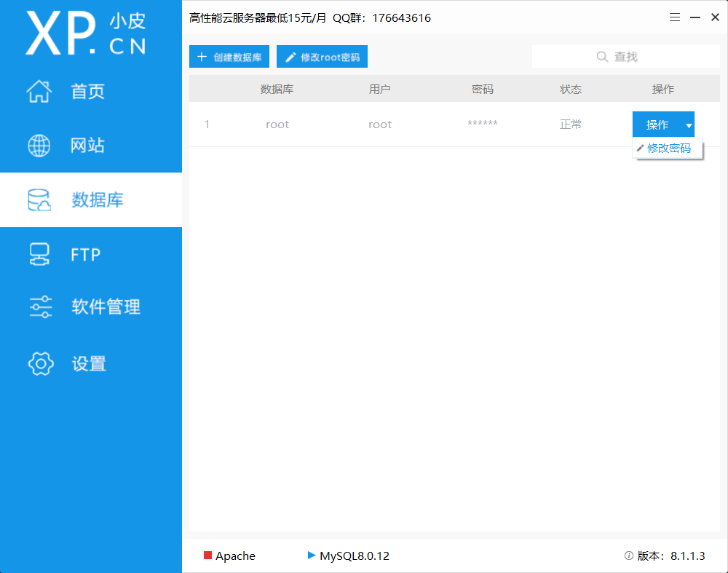Expand the 操作 dropdown arrow
Viewport: 728px width, 573px height.
pyautogui.click(x=689, y=125)
